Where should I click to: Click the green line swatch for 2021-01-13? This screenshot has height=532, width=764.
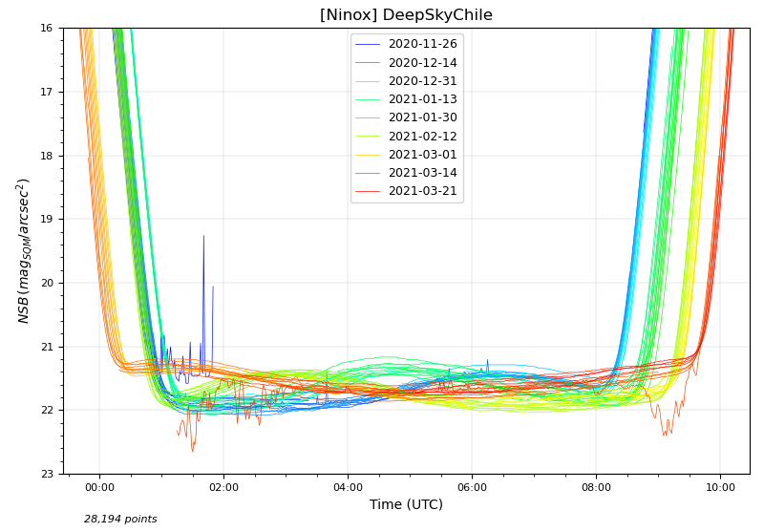tap(368, 99)
